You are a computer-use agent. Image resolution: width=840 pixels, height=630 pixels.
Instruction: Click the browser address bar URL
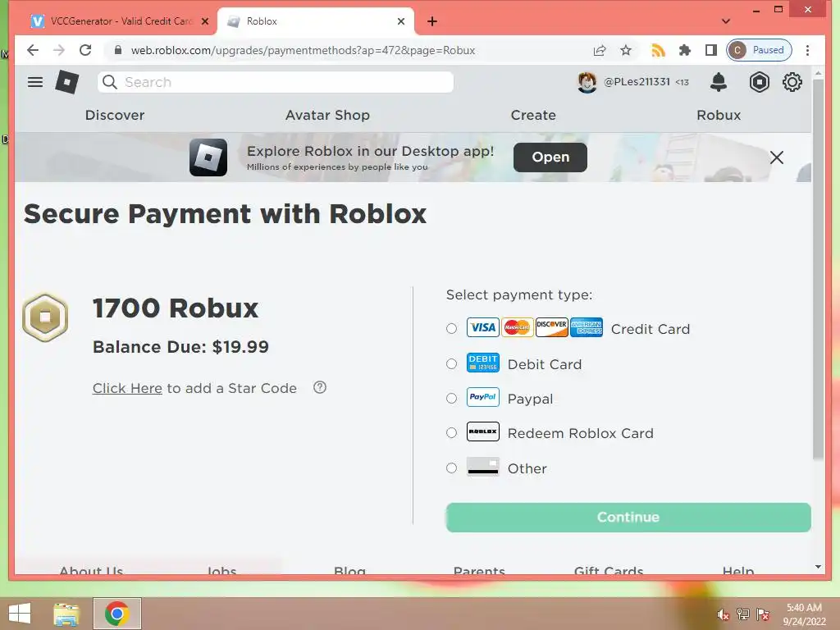pos(303,50)
